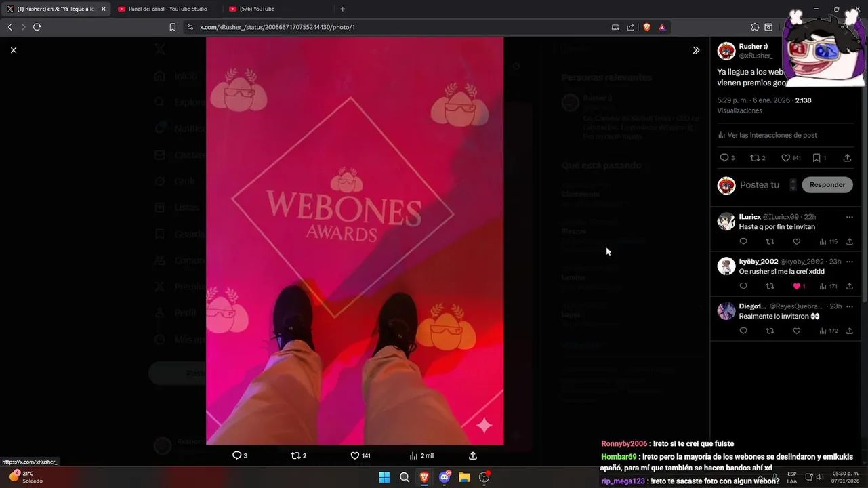868x488 pixels.
Task: Open OBS Studio from the taskbar
Action: pos(484,477)
